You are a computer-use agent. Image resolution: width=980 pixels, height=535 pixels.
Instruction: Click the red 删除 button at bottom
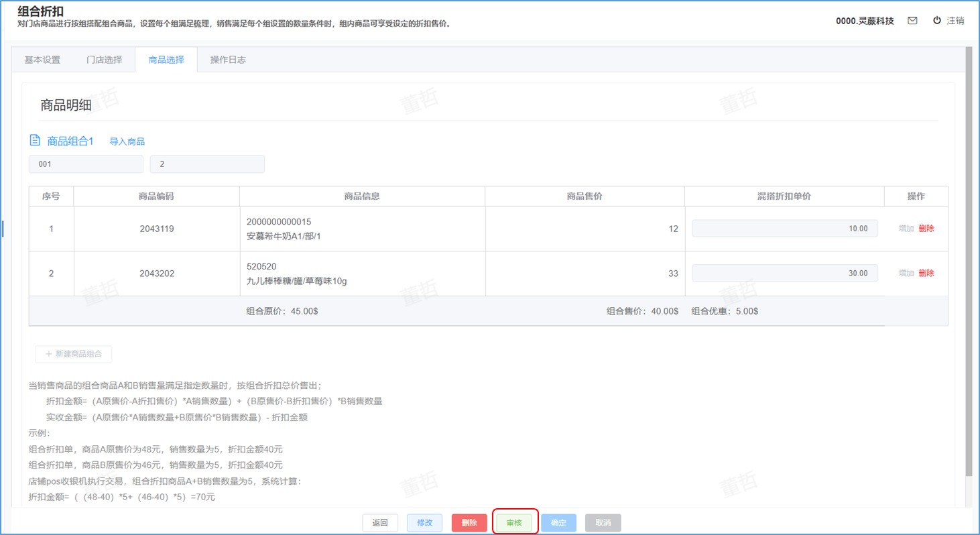(x=469, y=523)
